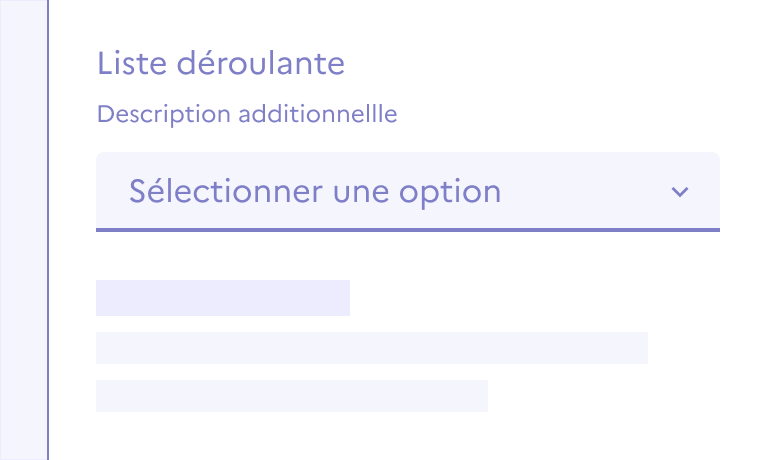
Task: Click the purple underline beneath the select box
Action: (x=407, y=230)
